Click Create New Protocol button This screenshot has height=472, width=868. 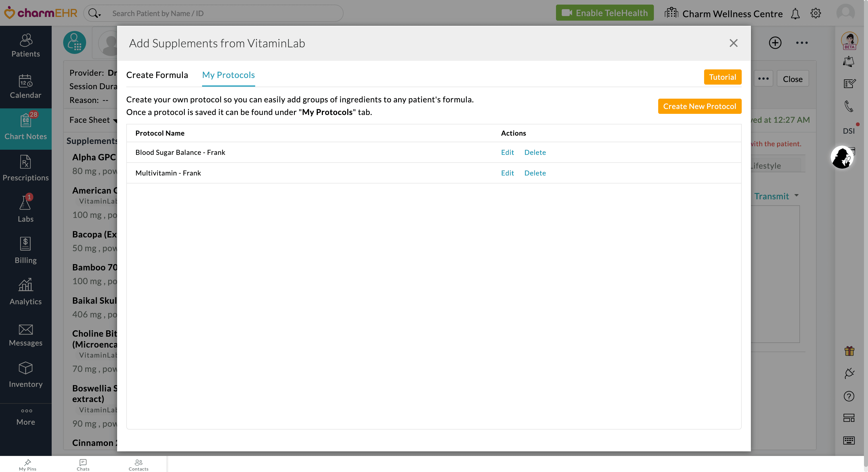[700, 106]
